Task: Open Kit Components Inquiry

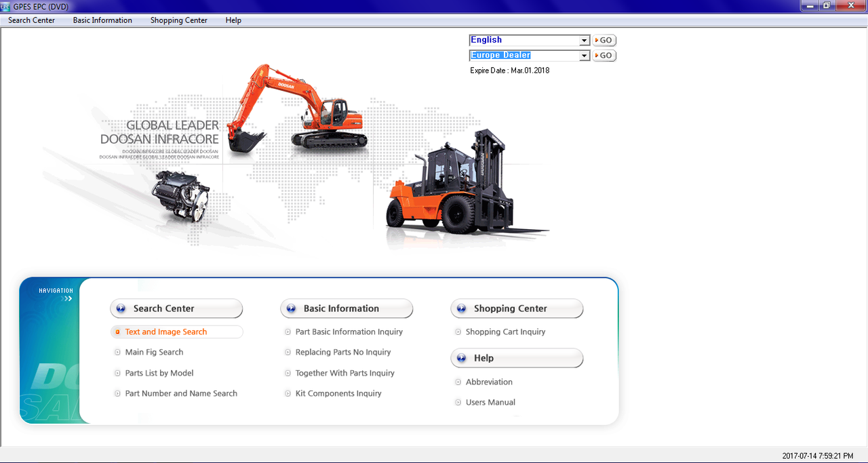Action: pyautogui.click(x=338, y=394)
